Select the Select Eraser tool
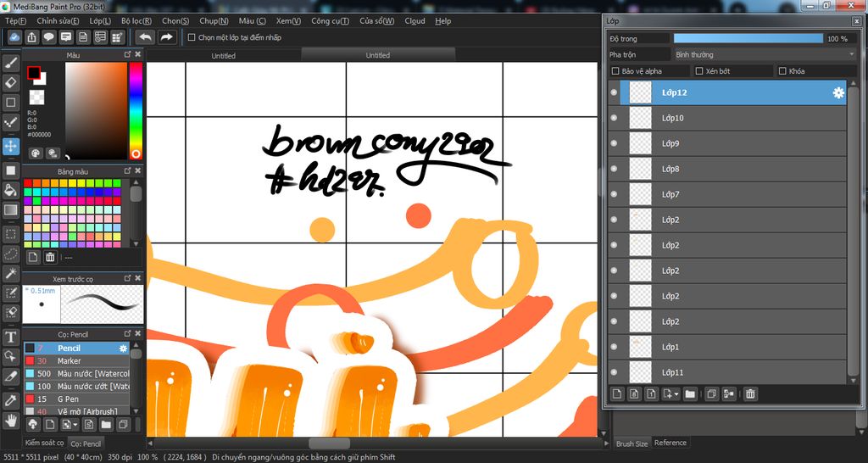 tap(10, 313)
